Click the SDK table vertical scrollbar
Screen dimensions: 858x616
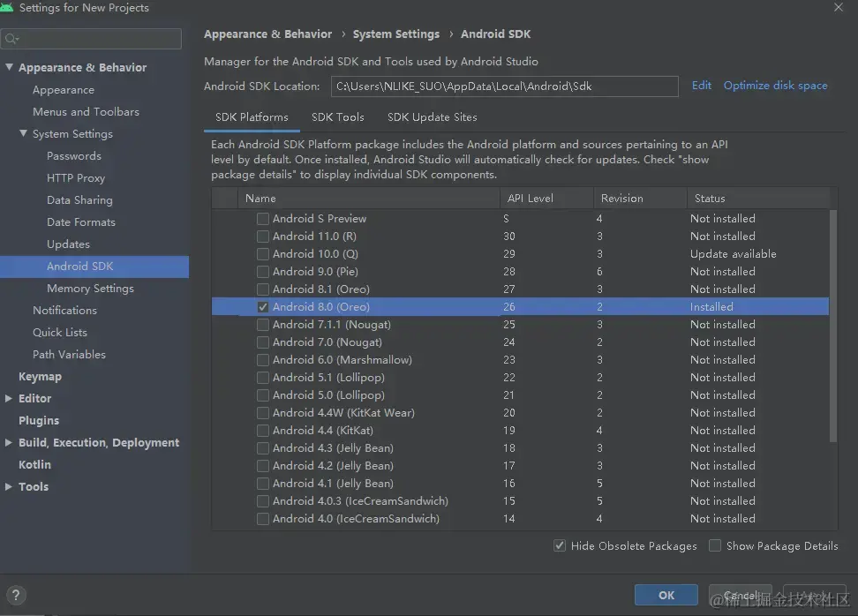[x=833, y=327]
